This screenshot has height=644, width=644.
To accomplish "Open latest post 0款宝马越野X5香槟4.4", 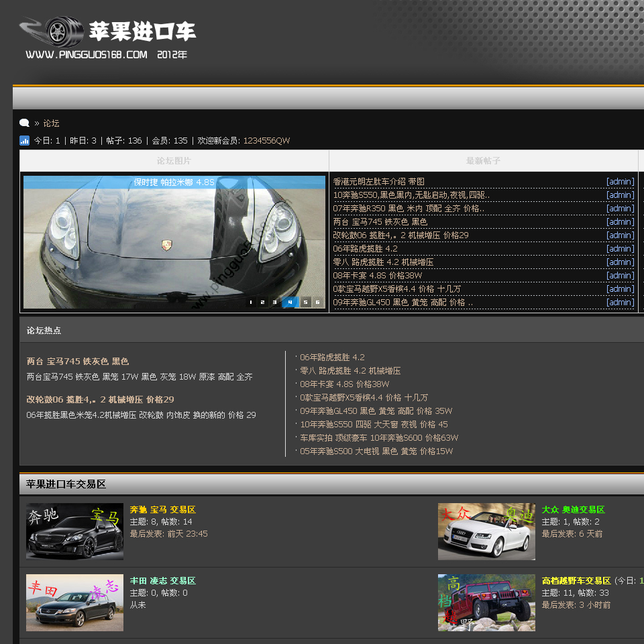I will [396, 288].
